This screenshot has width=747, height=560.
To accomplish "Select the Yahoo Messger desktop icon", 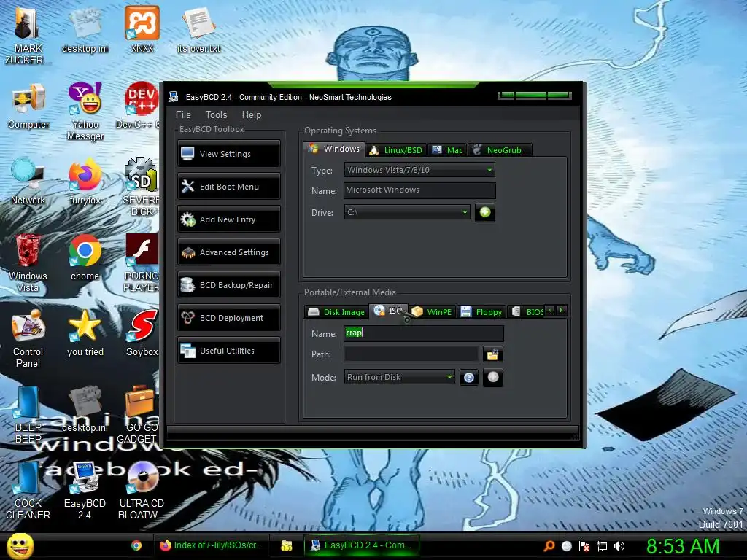I will (85, 112).
